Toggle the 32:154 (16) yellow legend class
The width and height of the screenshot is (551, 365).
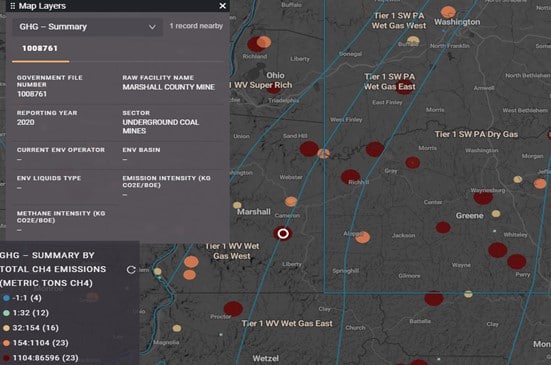point(31,328)
